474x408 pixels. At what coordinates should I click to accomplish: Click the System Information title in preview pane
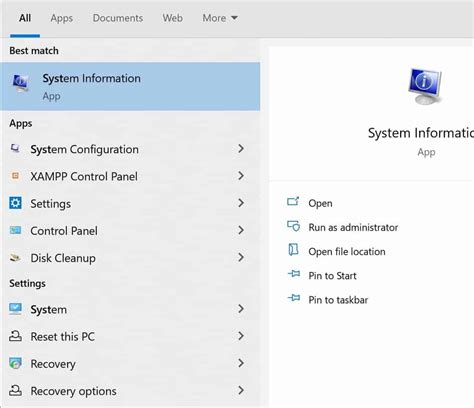coord(421,133)
